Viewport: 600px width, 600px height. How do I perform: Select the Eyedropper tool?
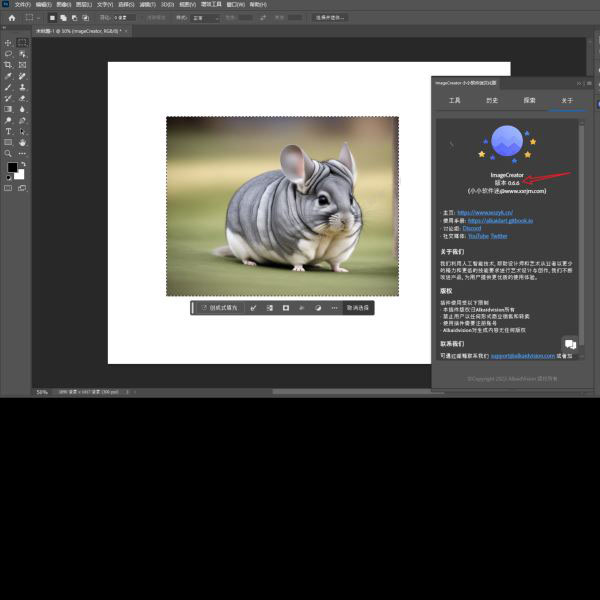[x=8, y=76]
